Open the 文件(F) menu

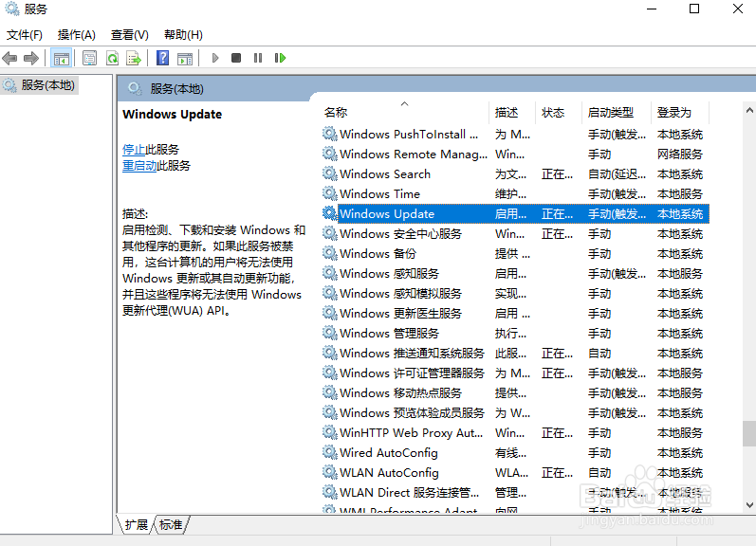click(24, 35)
